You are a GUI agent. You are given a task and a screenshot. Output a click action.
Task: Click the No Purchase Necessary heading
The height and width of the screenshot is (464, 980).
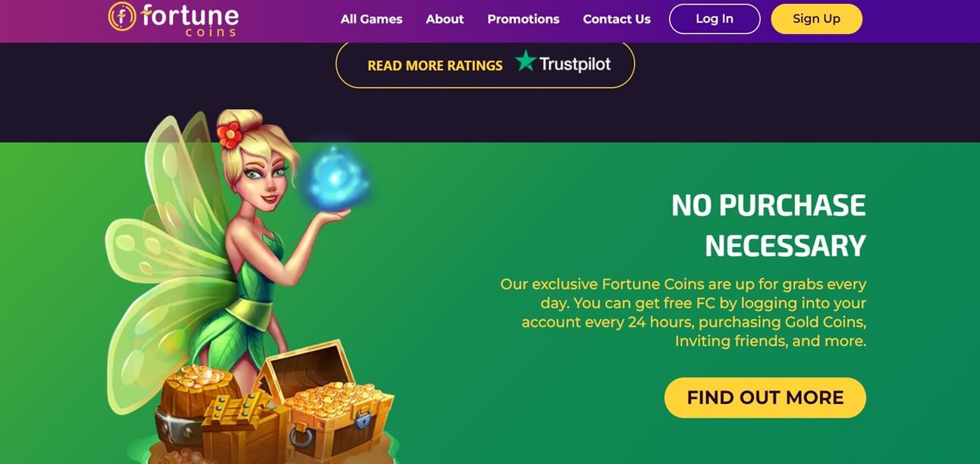click(x=768, y=226)
